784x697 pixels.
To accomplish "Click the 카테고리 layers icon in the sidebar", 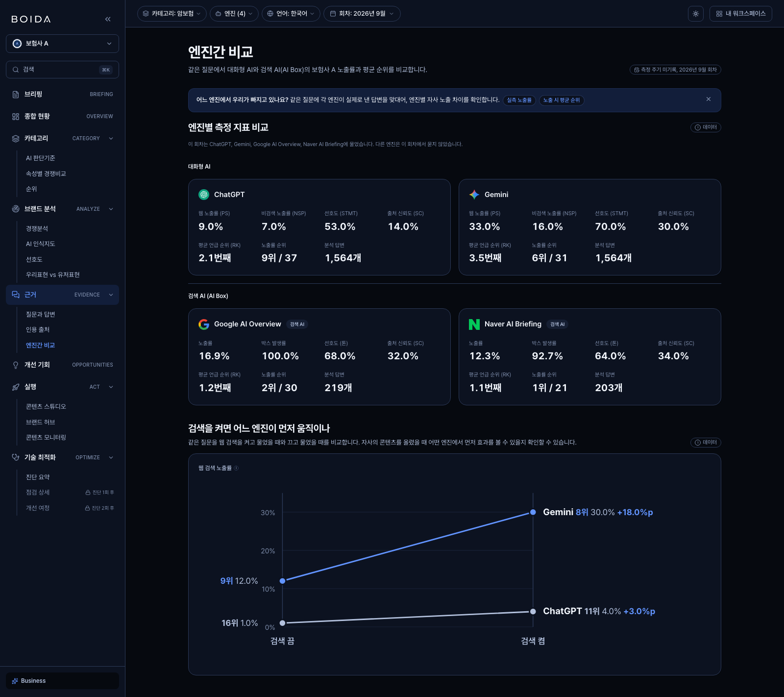I will [x=16, y=138].
